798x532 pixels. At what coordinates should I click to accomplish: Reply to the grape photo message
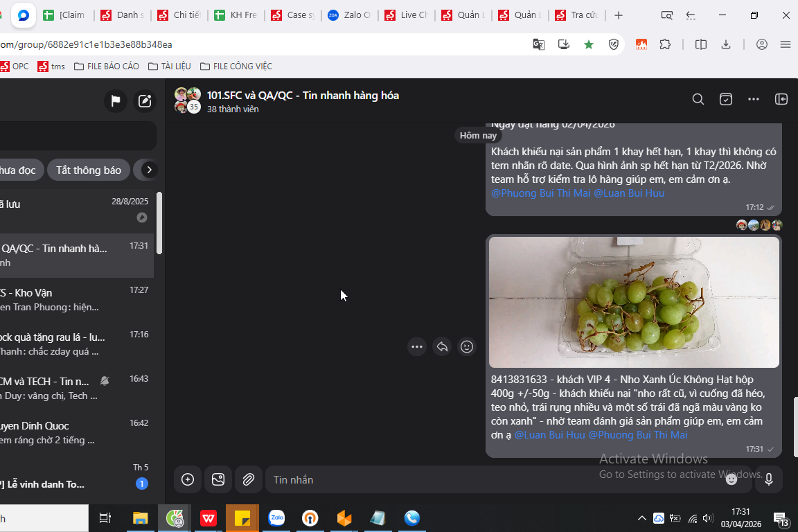pos(442,346)
